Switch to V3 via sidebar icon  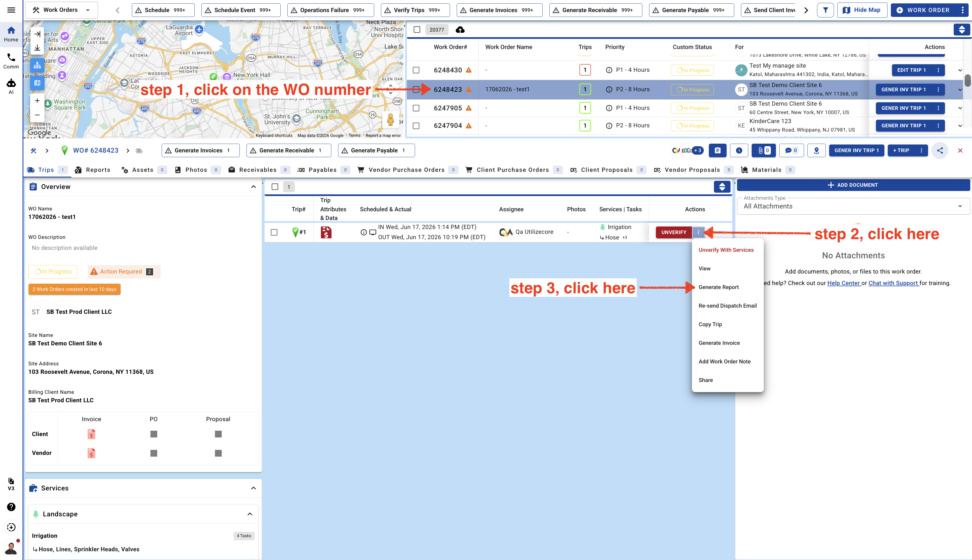(x=11, y=484)
